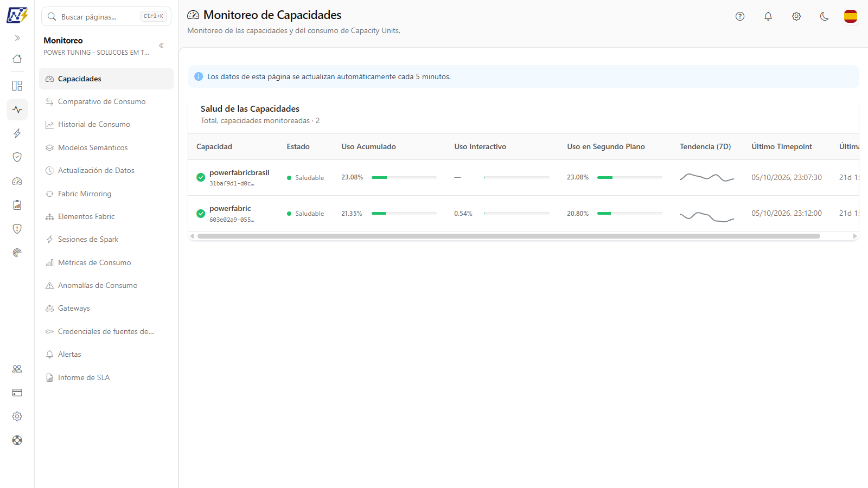Open Elementos Fabric

pos(106,216)
